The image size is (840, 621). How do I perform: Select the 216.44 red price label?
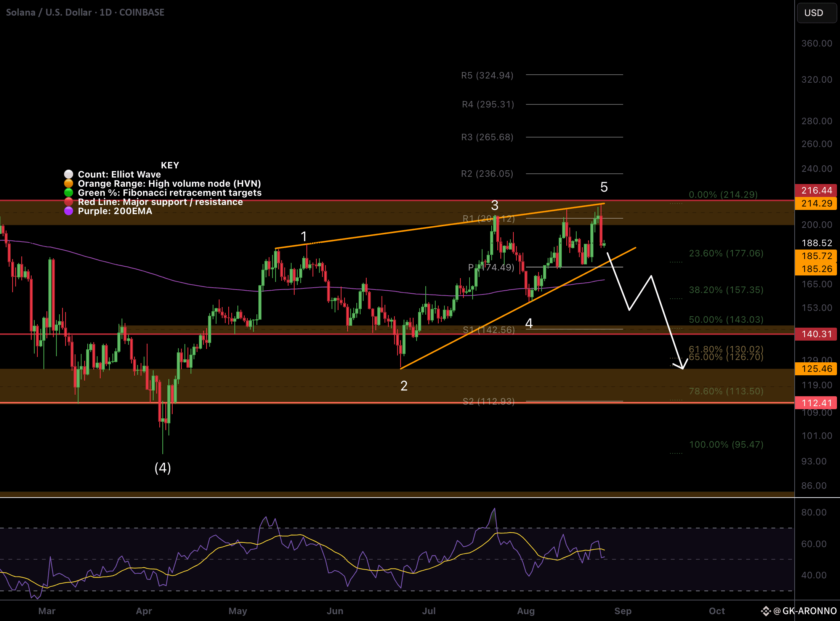pos(816,190)
